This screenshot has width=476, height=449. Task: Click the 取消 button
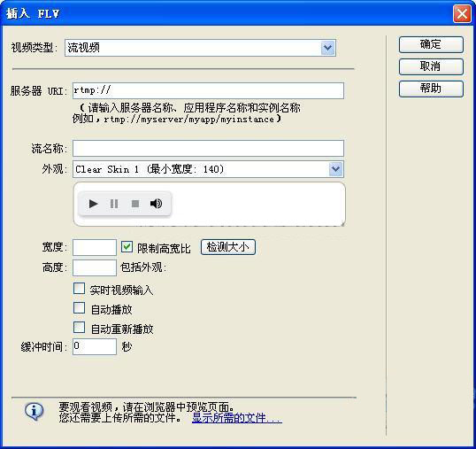(x=431, y=66)
